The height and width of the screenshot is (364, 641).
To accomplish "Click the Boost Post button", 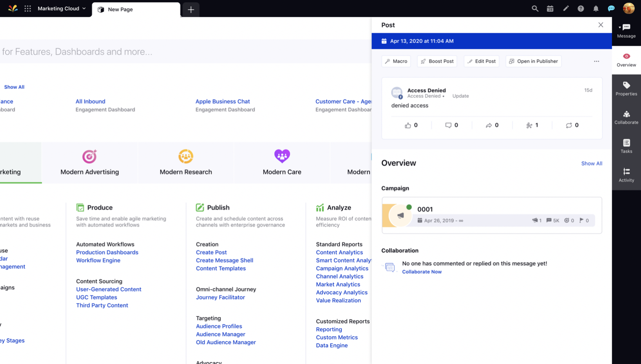I will click(x=437, y=61).
